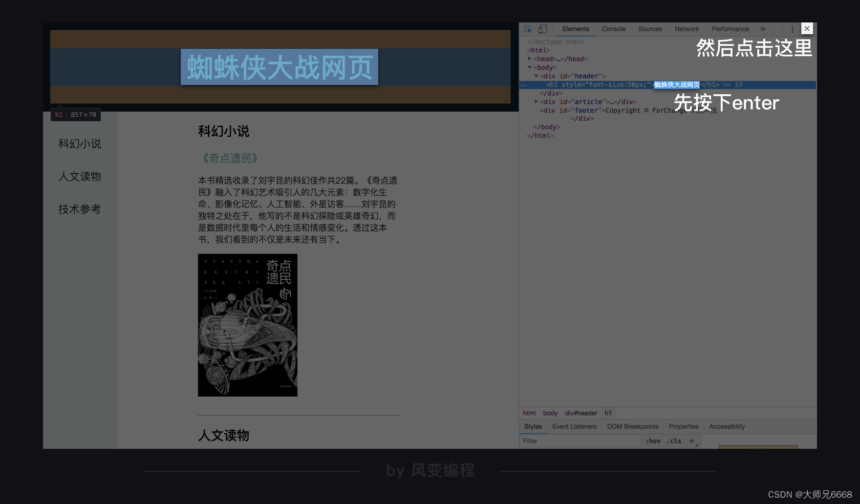Click html in the breadcrumb bar
This screenshot has width=860, height=504.
point(529,413)
